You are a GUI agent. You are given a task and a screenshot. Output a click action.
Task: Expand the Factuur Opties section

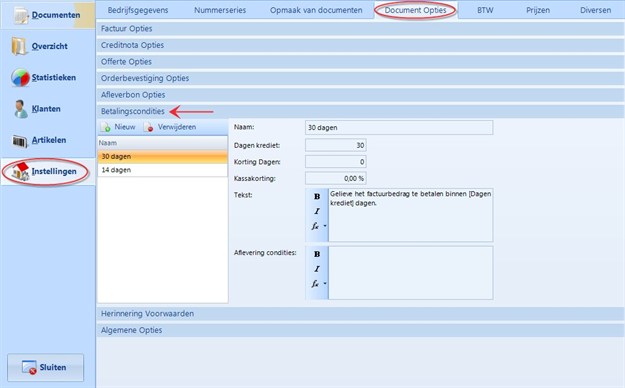(360, 29)
